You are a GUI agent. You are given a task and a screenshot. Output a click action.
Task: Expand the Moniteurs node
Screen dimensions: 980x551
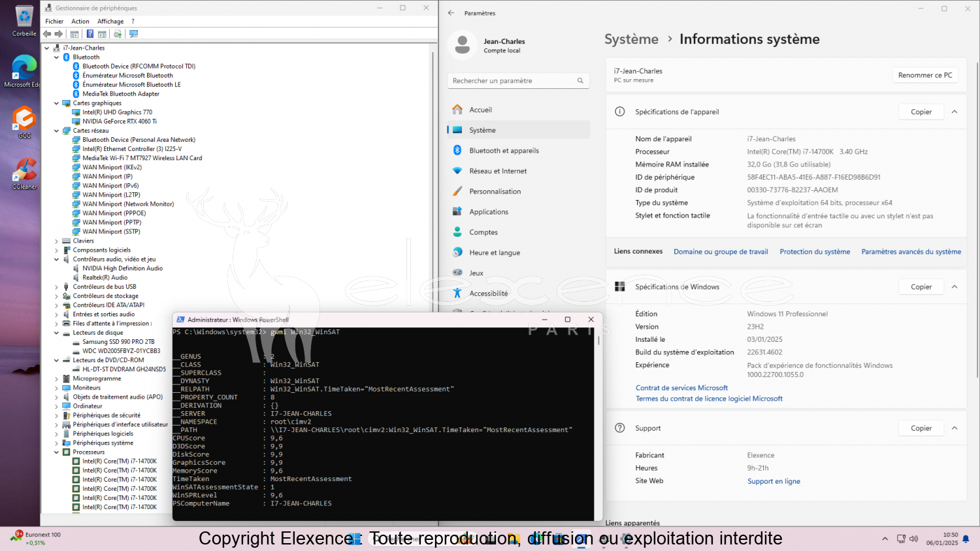(x=56, y=388)
